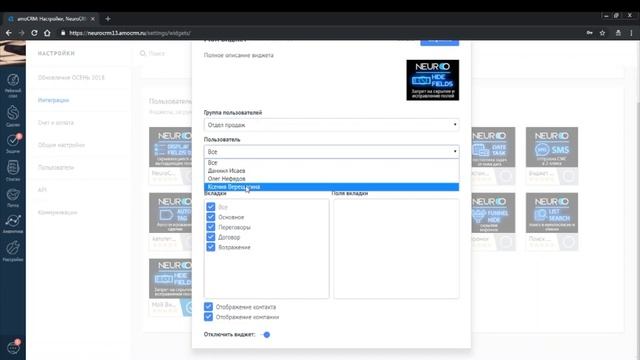Toggle the Отображение контакта checkbox
Screen dimensions: 640x360
point(208,307)
